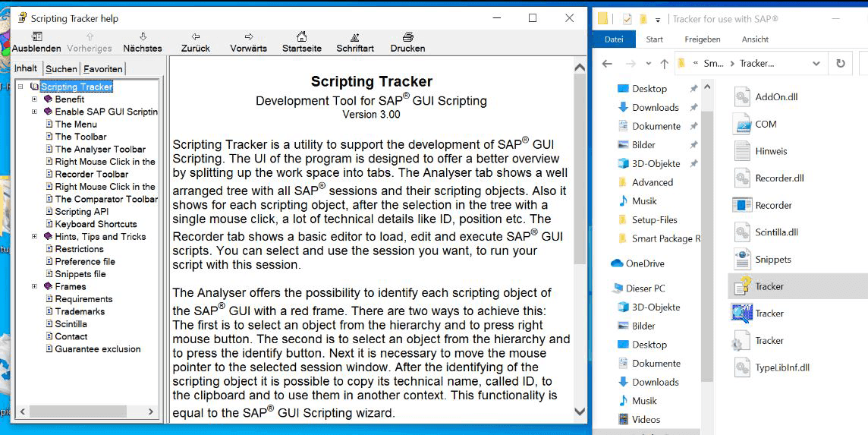Switch to the Suchen tab
868x435 pixels.
(x=61, y=69)
